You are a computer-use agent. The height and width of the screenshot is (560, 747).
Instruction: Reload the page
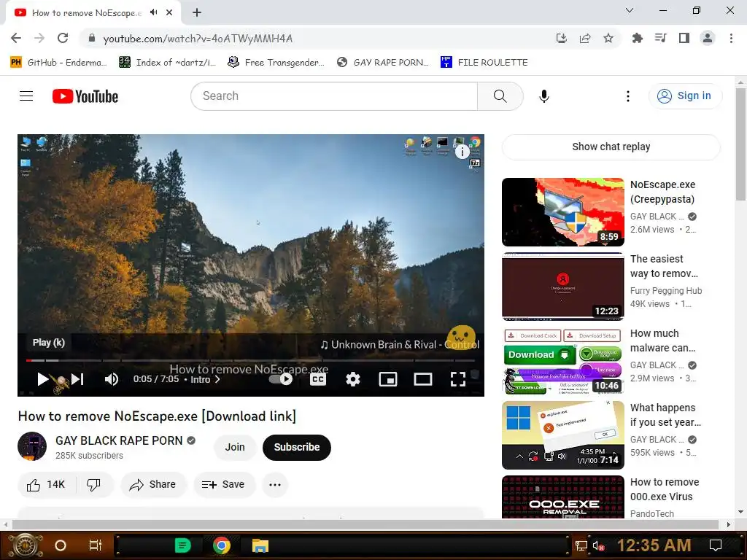(x=63, y=38)
